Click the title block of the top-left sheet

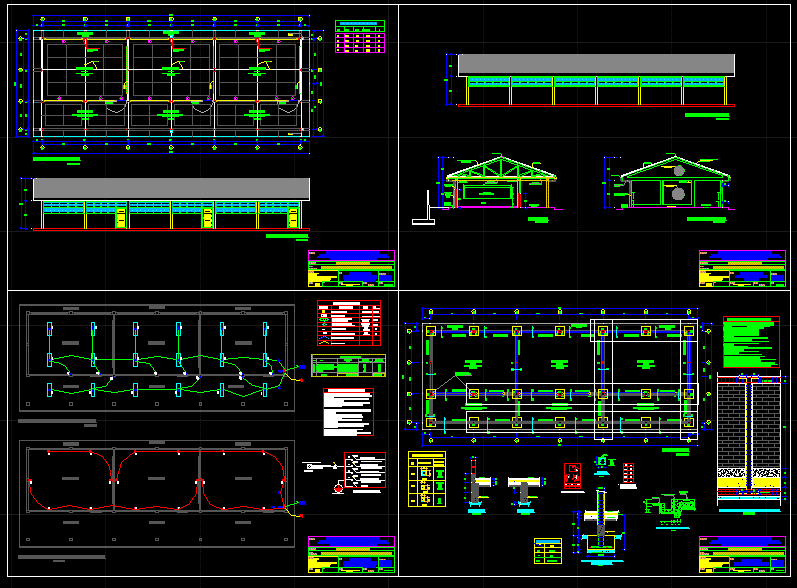(351, 269)
